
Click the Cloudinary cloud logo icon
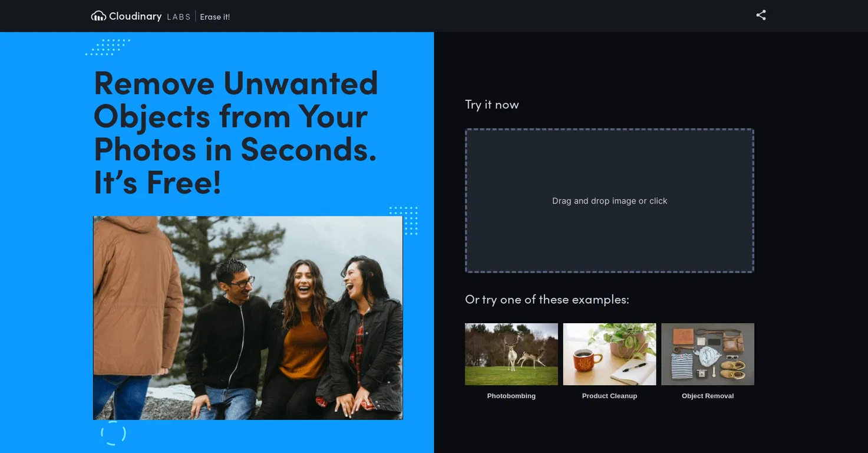pos(98,16)
